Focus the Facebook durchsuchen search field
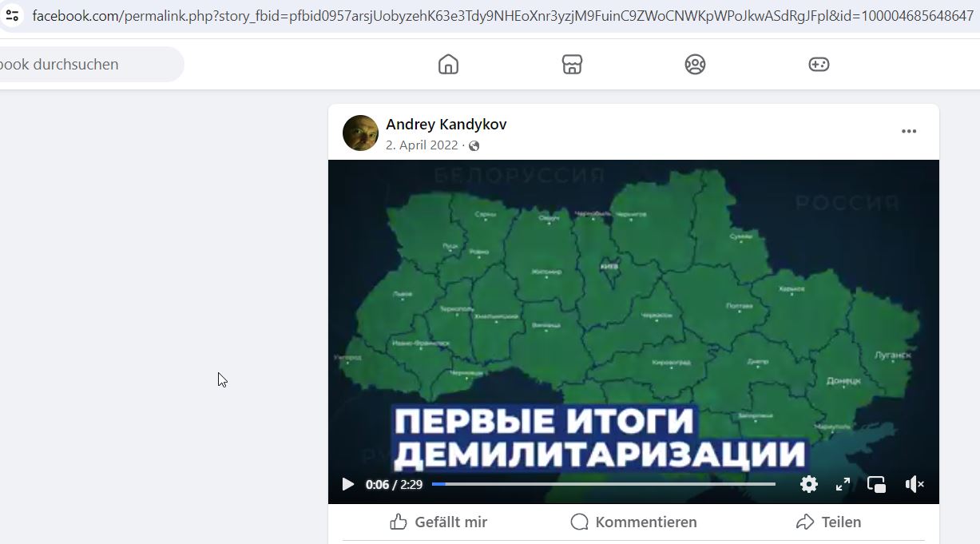Screen dimensions: 980x544 click(x=88, y=65)
